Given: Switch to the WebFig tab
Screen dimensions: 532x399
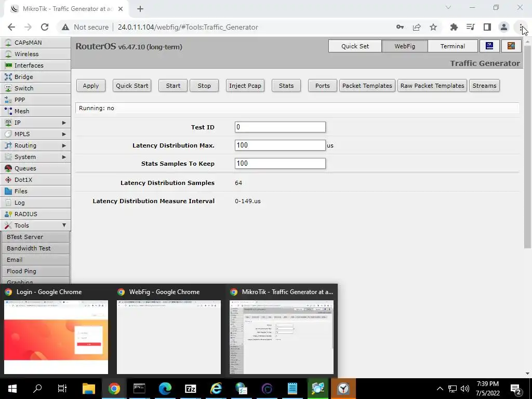Looking at the screenshot, I should [x=404, y=46].
